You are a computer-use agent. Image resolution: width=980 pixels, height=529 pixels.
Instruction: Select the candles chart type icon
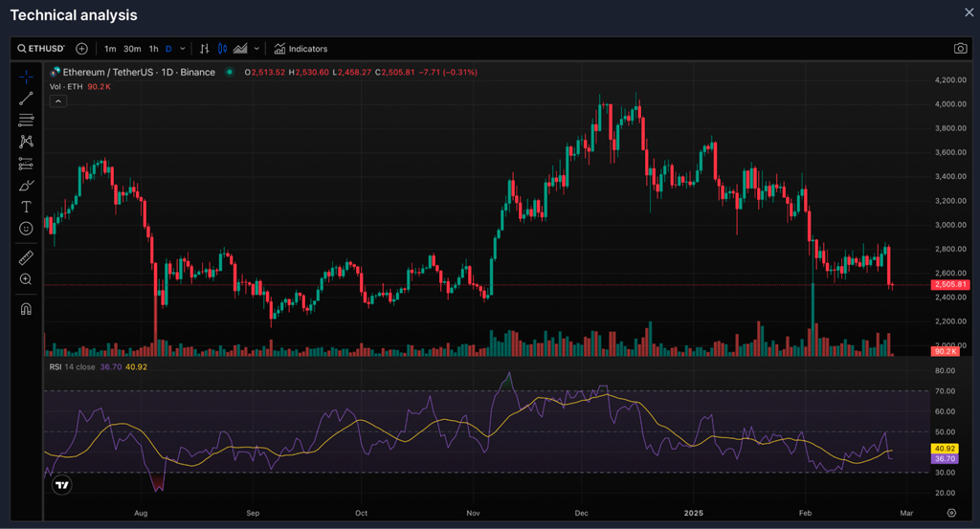point(222,49)
